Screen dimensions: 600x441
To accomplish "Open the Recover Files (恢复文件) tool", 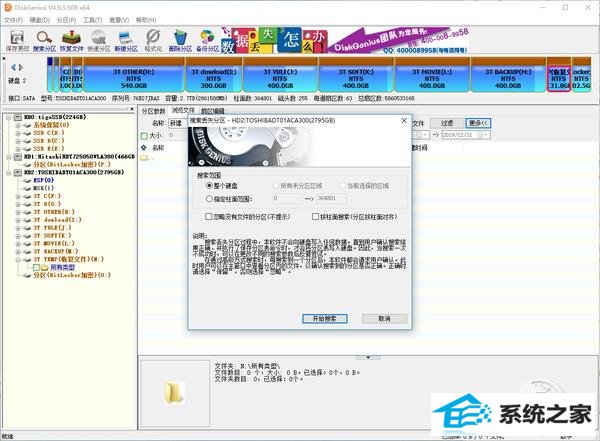I will point(72,41).
